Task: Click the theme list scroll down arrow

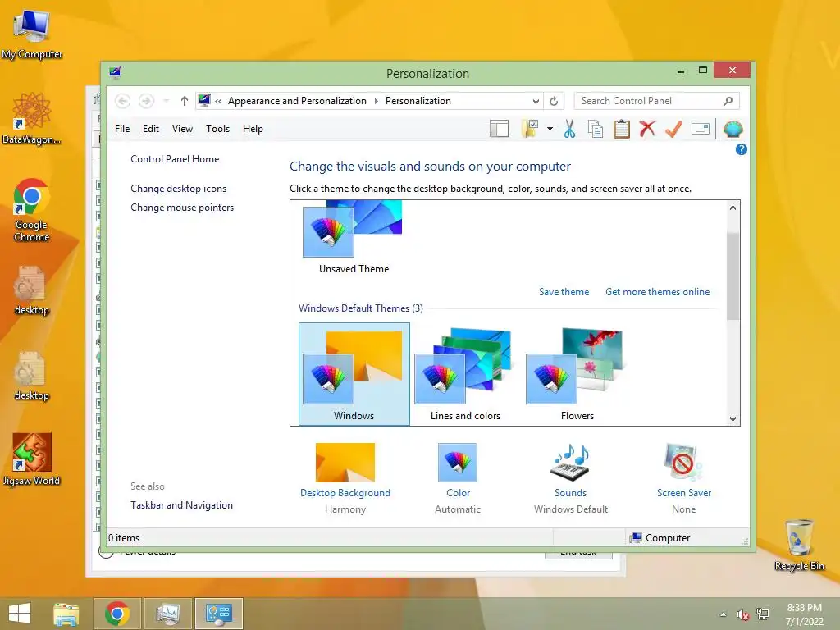Action: [733, 419]
